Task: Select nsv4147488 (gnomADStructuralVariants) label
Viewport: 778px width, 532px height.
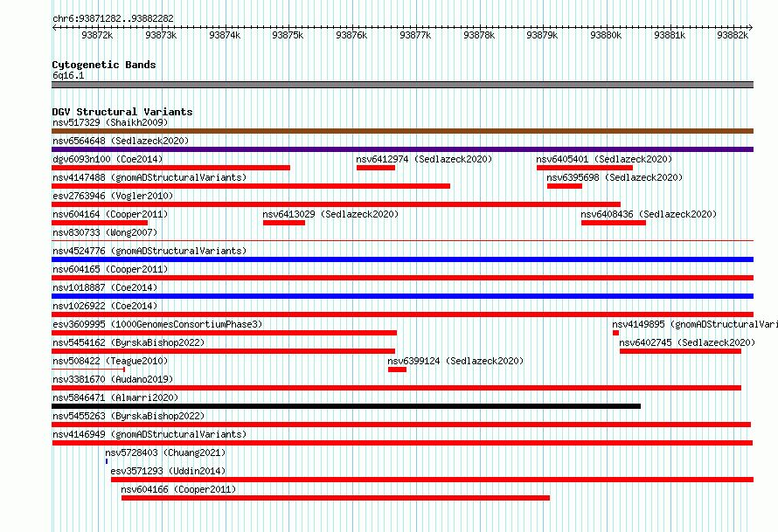Action: click(149, 177)
